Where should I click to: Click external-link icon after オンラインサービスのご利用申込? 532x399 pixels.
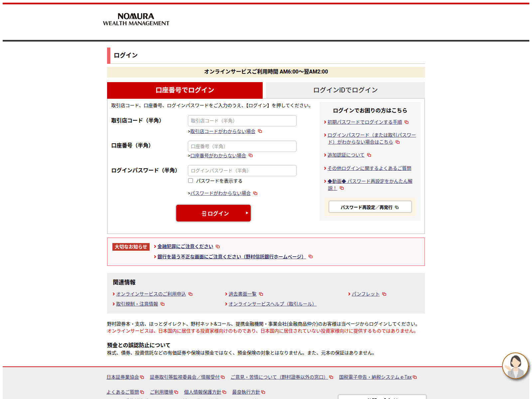(191, 294)
